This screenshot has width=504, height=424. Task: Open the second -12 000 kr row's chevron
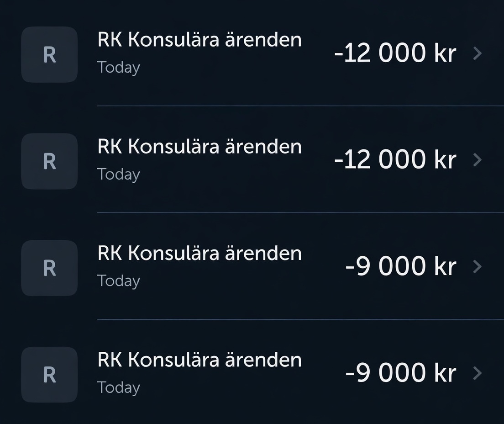477,160
